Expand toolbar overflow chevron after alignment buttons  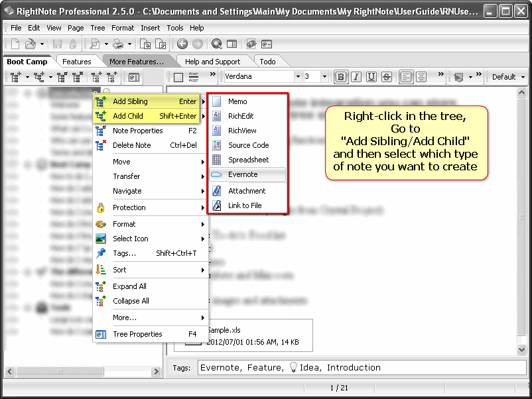pyautogui.click(x=440, y=74)
